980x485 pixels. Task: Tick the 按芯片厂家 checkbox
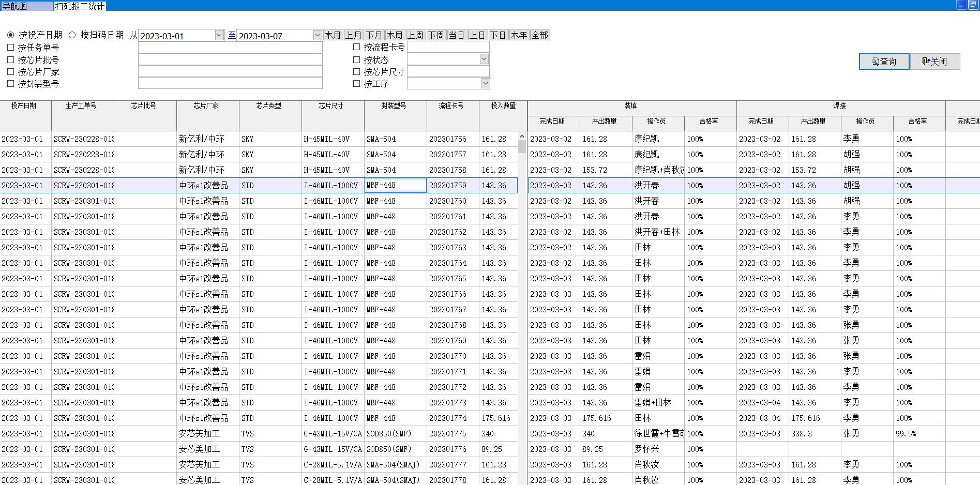click(x=11, y=72)
